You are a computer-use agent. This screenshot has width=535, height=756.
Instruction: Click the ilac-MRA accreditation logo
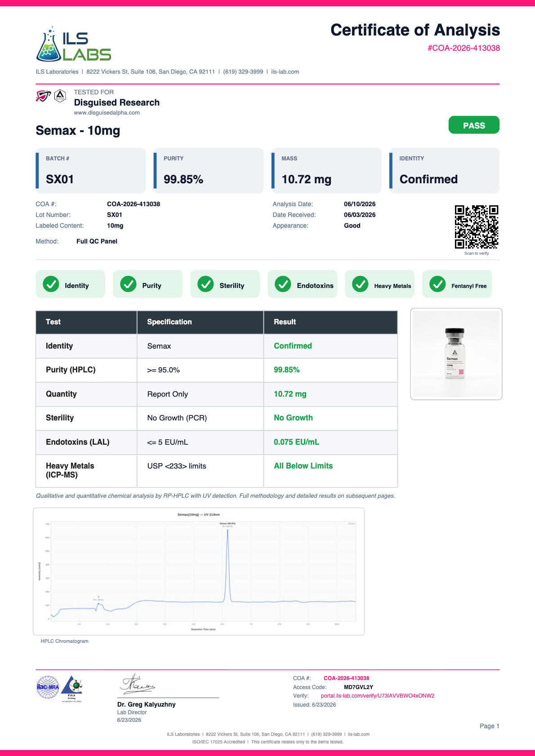[48, 687]
